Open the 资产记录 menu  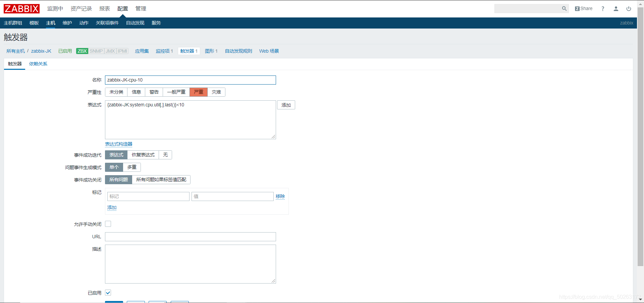81,9
